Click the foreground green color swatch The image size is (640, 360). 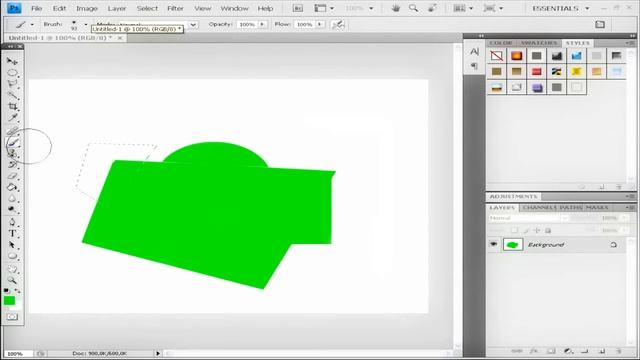pyautogui.click(x=9, y=301)
